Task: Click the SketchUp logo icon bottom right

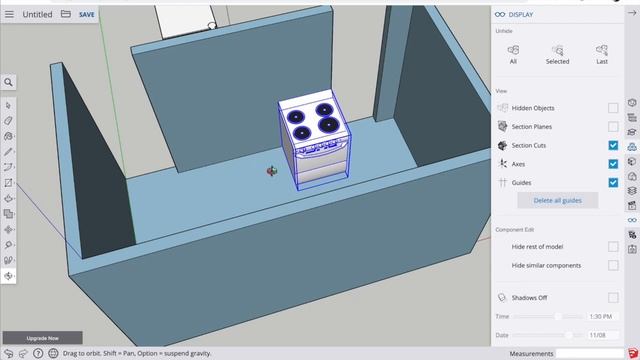Action: (x=633, y=353)
